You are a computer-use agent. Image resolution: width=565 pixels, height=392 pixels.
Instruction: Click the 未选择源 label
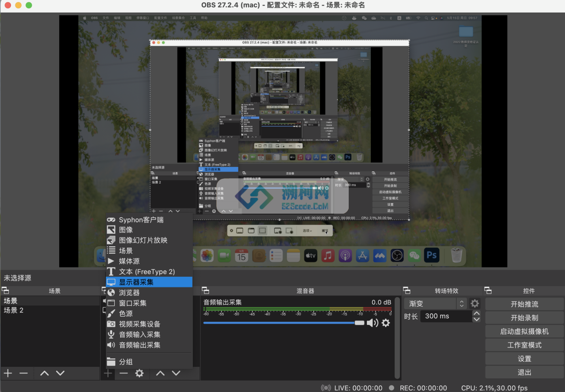18,278
